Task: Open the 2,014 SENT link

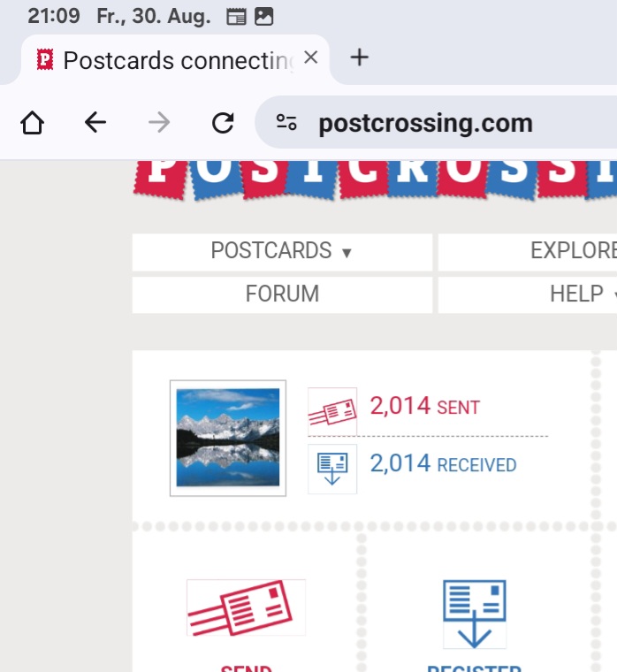Action: coord(424,407)
